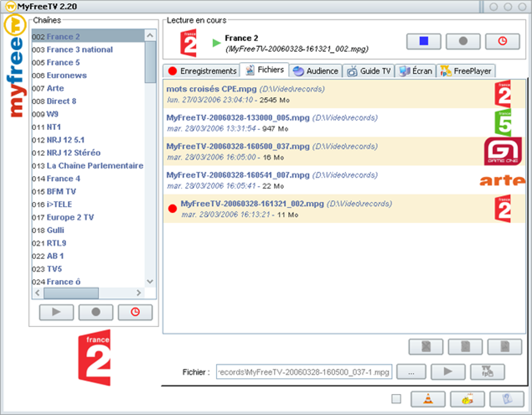The width and height of the screenshot is (532, 415).
Task: Click the red recording dot on the 161321_002 file
Action: 172,208
